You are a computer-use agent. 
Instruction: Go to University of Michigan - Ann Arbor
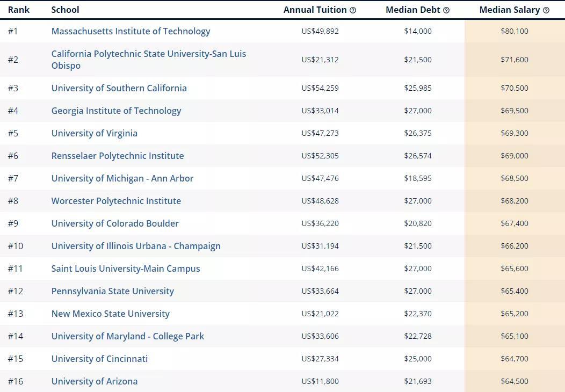tap(122, 178)
